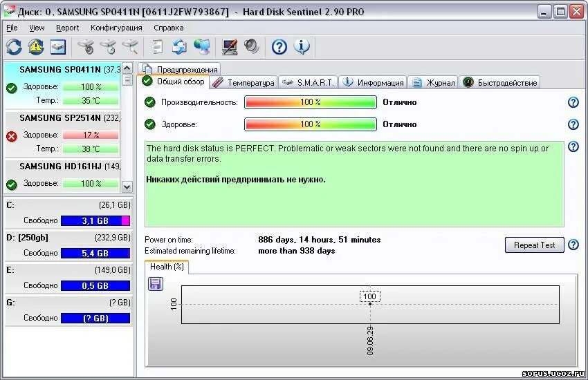Open the File menu

pyautogui.click(x=12, y=28)
